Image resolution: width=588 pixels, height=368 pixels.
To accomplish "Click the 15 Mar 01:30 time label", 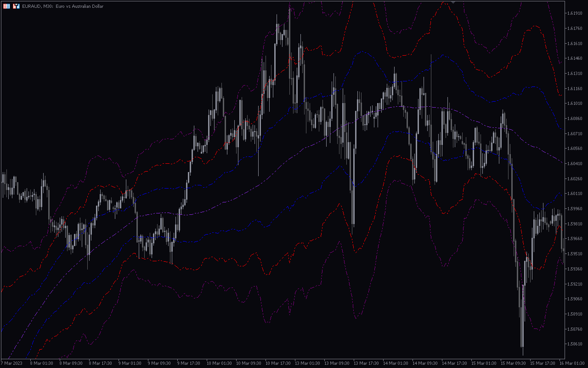I will point(484,363).
